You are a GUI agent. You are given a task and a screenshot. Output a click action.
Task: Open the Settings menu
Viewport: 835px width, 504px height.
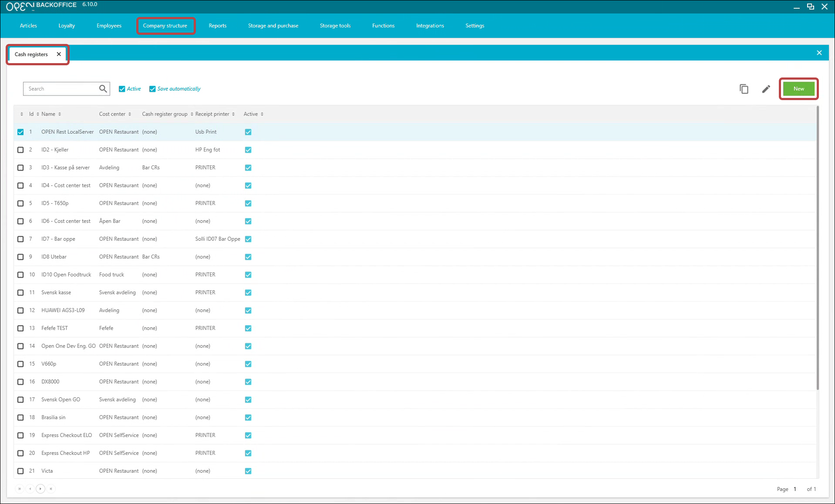(475, 26)
